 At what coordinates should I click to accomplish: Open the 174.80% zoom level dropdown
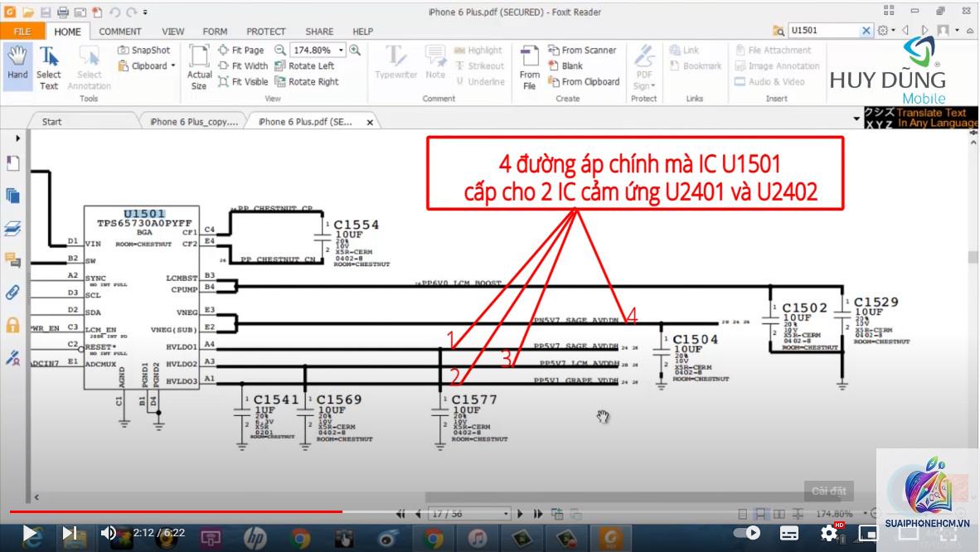tap(342, 50)
